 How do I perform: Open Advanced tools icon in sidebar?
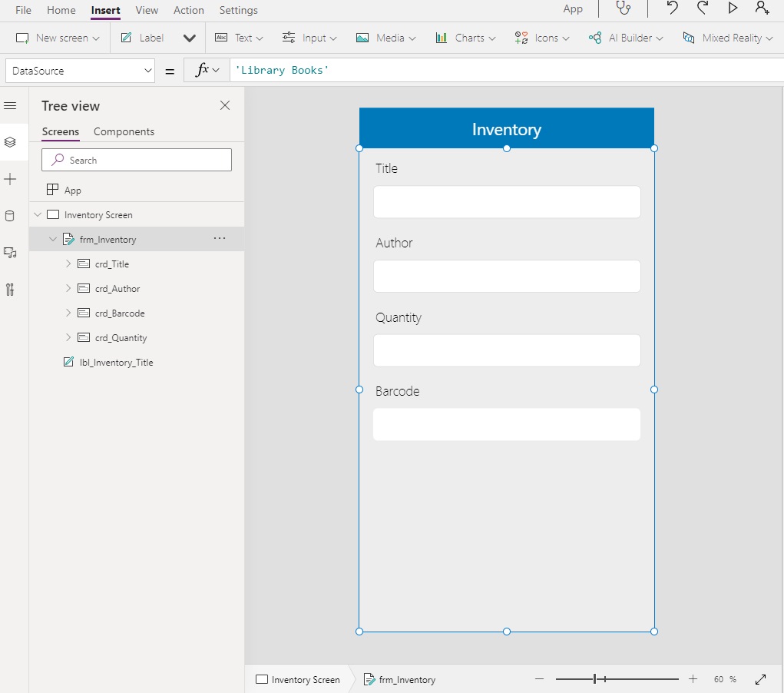[x=10, y=290]
